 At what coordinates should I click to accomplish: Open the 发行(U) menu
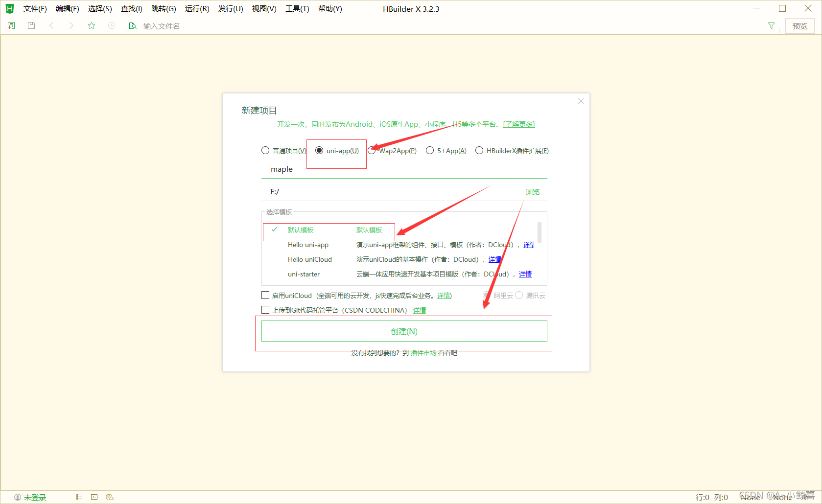point(231,9)
